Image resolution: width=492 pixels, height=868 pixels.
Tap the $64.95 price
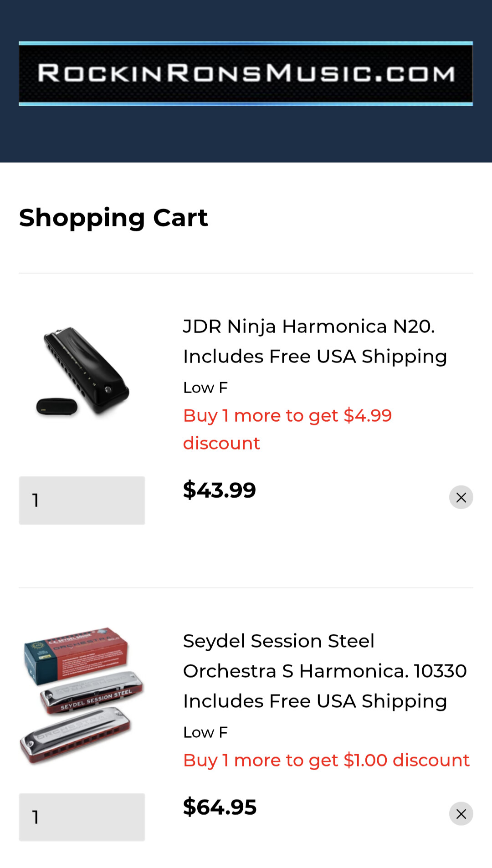[x=220, y=807]
